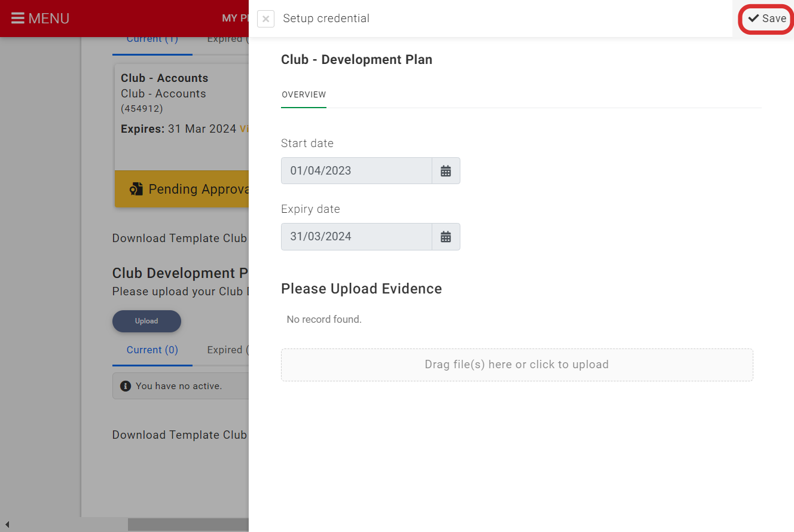The height and width of the screenshot is (532, 794).
Task: Save the credential setup
Action: 767,19
